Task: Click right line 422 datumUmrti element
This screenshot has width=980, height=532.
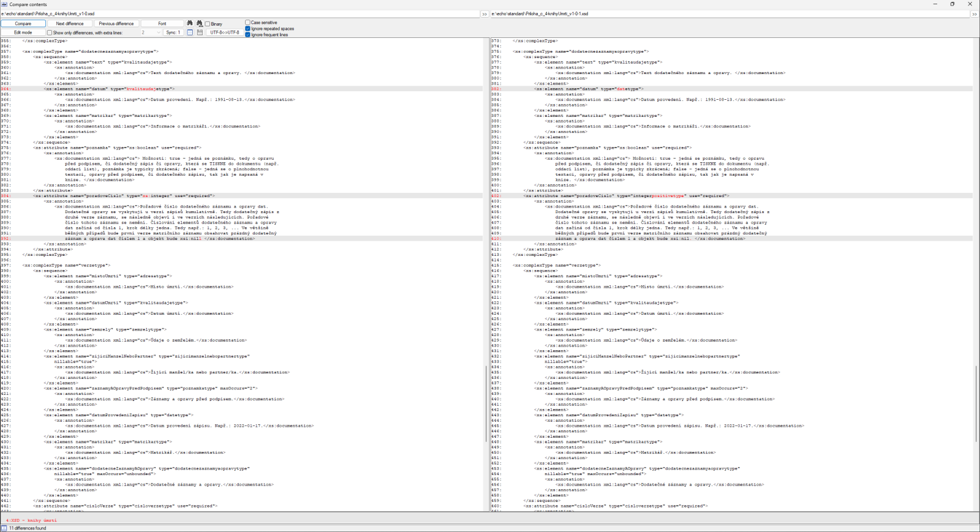Action: point(606,302)
